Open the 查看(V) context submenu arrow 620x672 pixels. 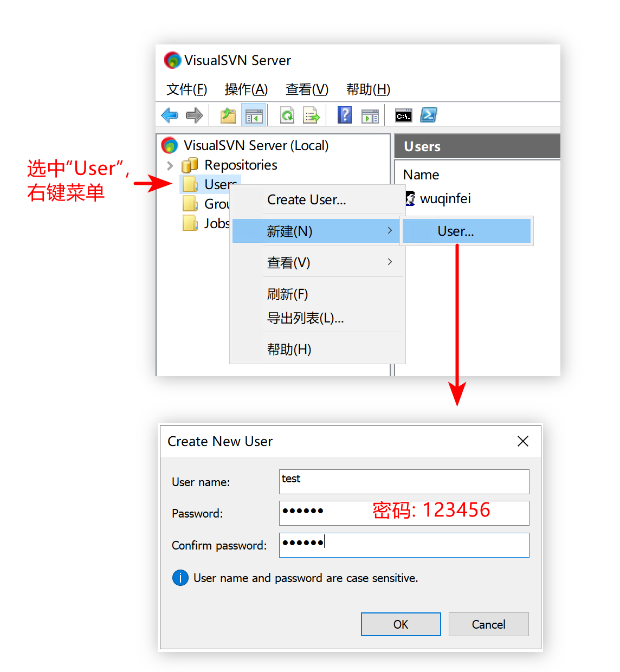[390, 262]
